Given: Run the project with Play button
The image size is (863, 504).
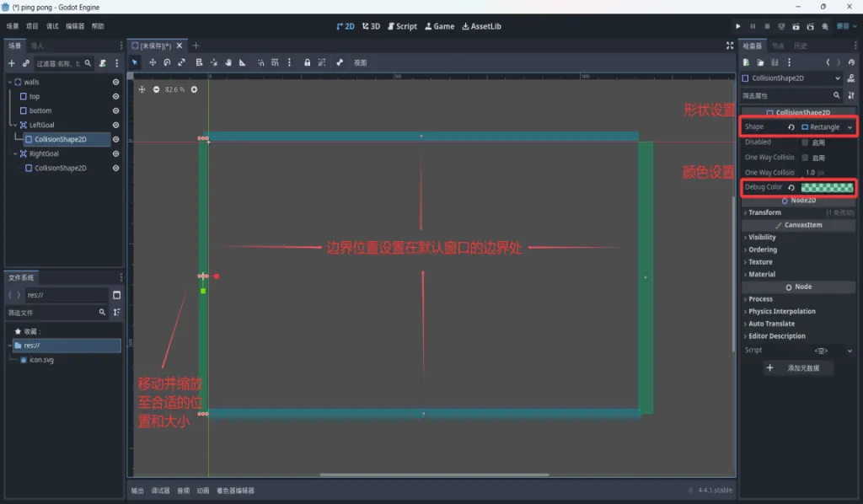Looking at the screenshot, I should tap(738, 26).
